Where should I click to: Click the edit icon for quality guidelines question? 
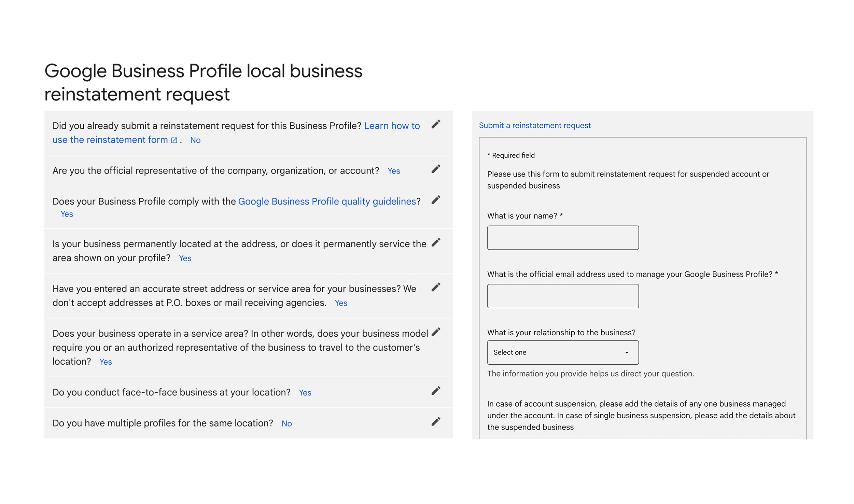[x=436, y=200]
